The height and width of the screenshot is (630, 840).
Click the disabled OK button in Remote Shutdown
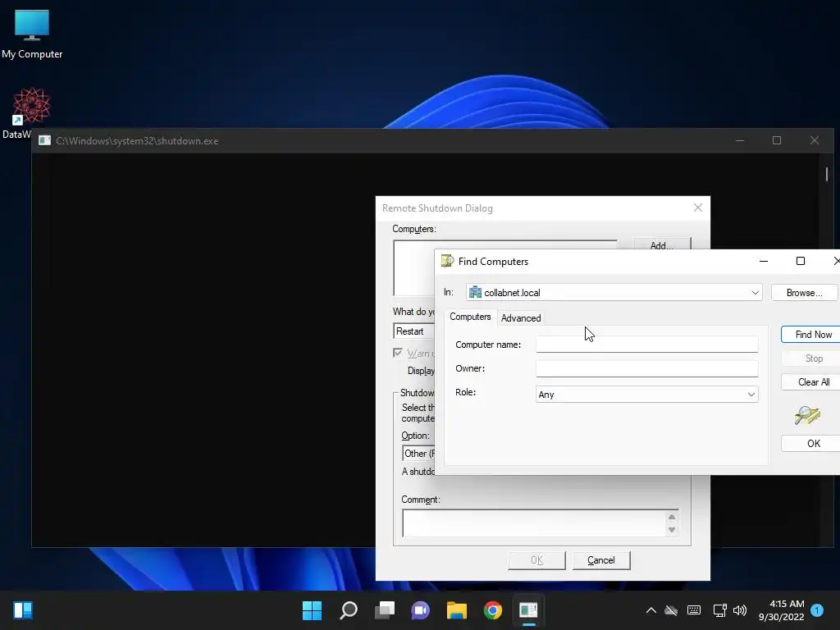[536, 559]
